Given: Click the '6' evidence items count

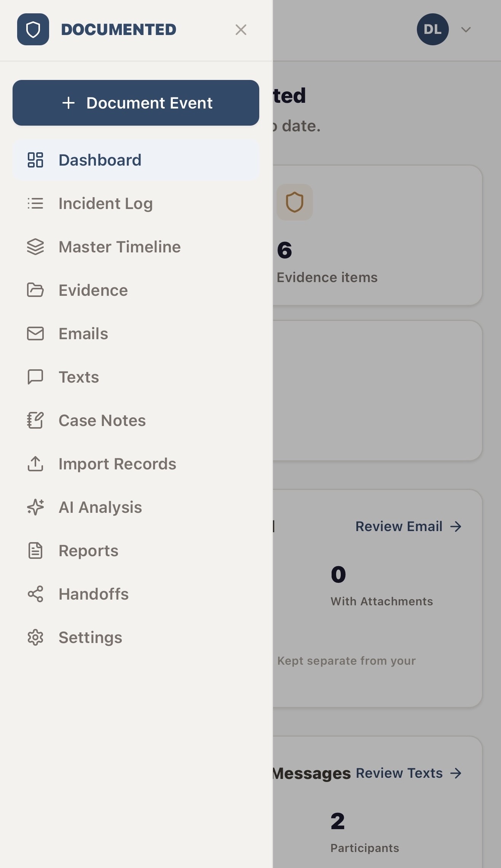Looking at the screenshot, I should click(x=285, y=250).
